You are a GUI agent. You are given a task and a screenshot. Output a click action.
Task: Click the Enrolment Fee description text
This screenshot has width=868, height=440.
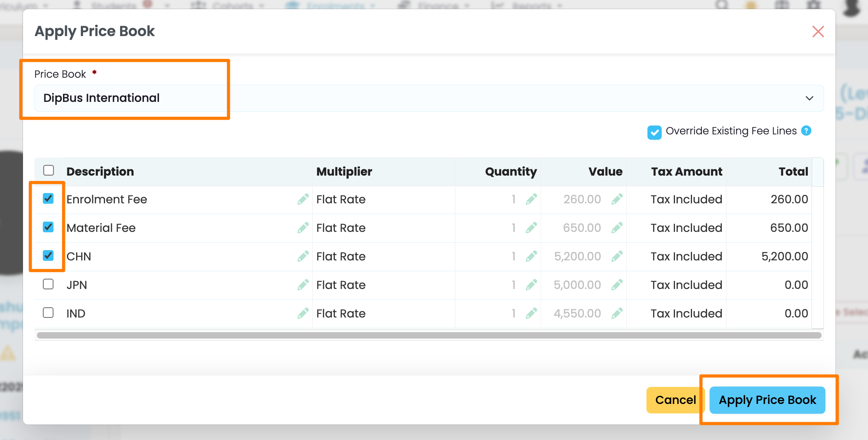107,199
